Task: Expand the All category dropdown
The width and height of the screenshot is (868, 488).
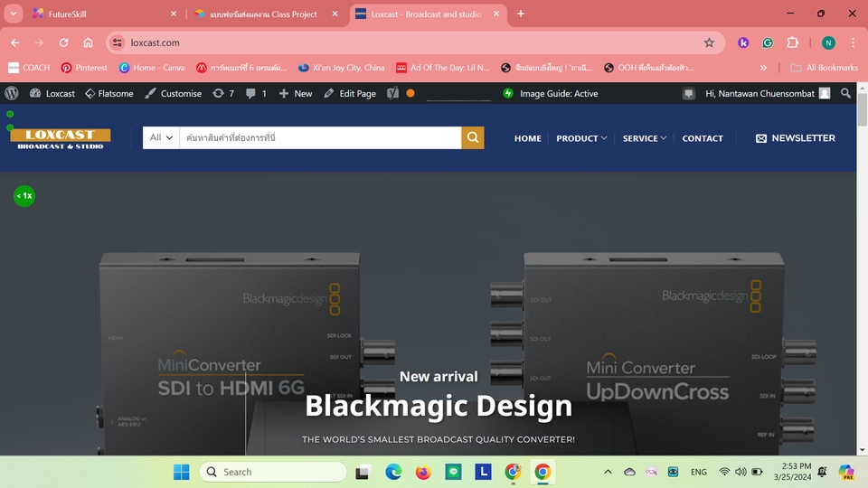Action: (161, 137)
